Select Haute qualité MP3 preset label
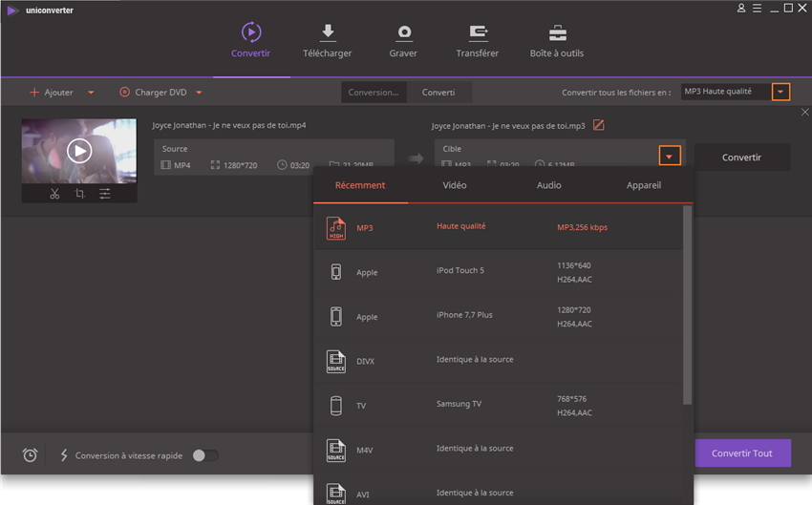The image size is (812, 505). pyautogui.click(x=460, y=226)
